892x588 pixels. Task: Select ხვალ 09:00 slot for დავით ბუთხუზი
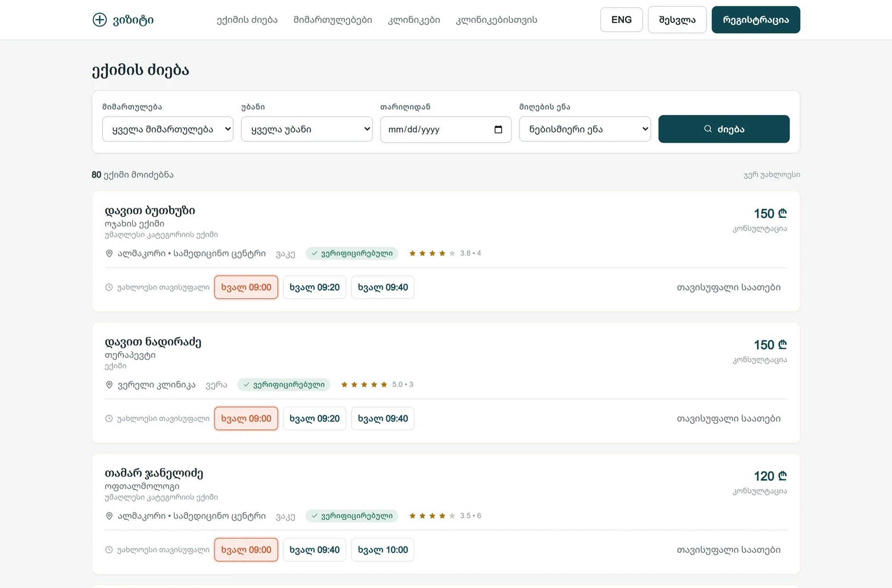point(246,287)
